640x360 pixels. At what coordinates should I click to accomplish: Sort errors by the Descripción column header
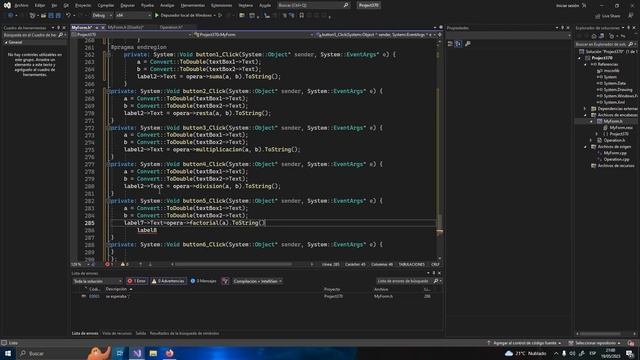(x=116, y=289)
